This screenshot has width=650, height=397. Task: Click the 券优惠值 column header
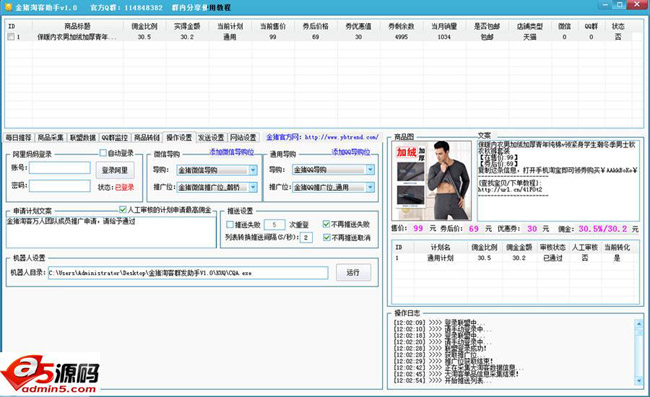pos(359,27)
